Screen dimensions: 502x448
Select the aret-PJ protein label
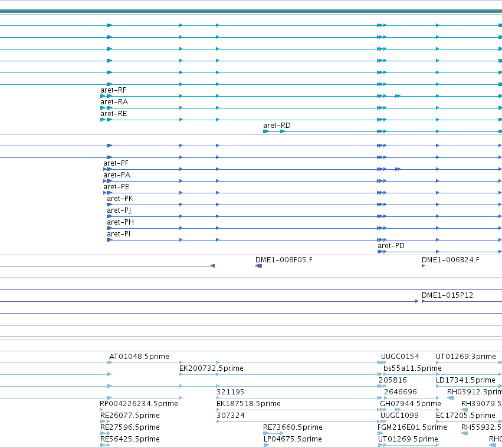[x=119, y=210]
